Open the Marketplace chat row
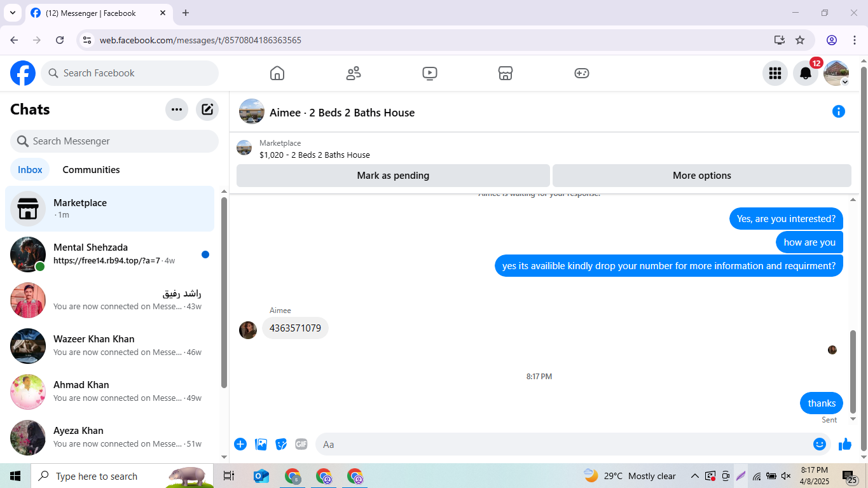Image resolution: width=868 pixels, height=488 pixels. [109, 209]
